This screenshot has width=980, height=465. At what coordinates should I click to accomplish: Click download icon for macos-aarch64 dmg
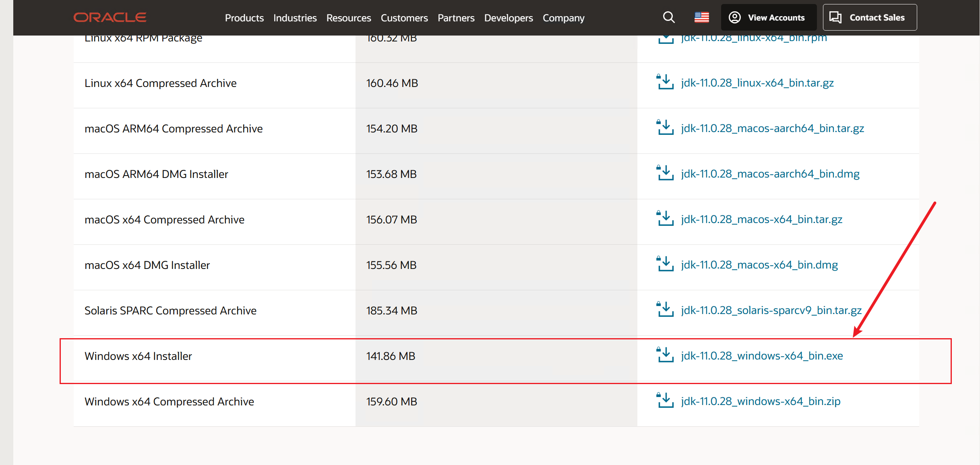[x=665, y=173]
